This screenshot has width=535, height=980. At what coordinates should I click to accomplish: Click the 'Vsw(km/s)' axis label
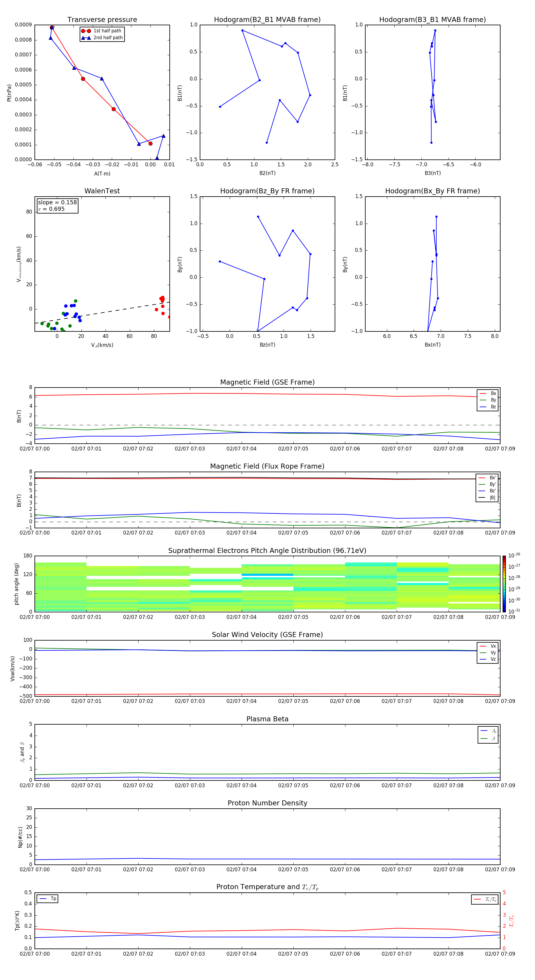pyautogui.click(x=12, y=668)
